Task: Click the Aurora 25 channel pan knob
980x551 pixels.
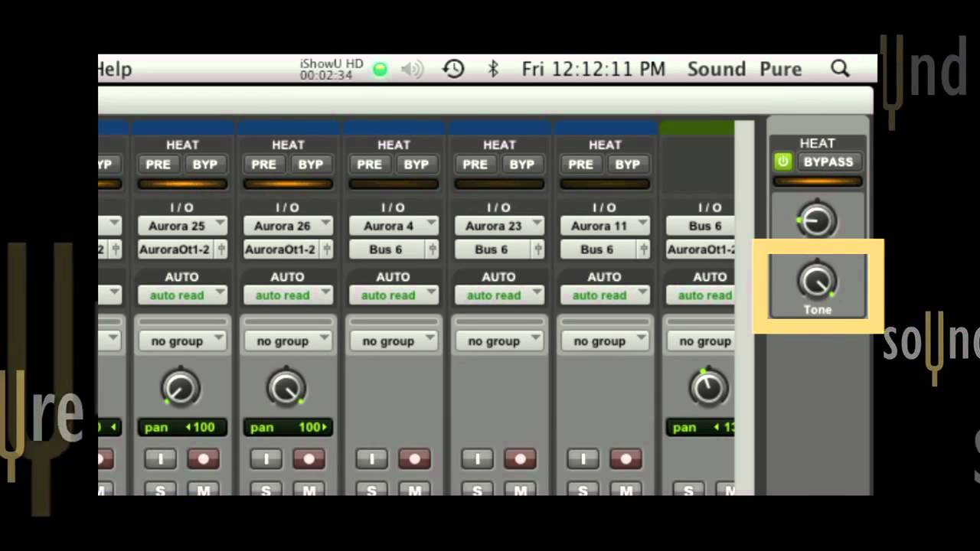Action: point(181,387)
